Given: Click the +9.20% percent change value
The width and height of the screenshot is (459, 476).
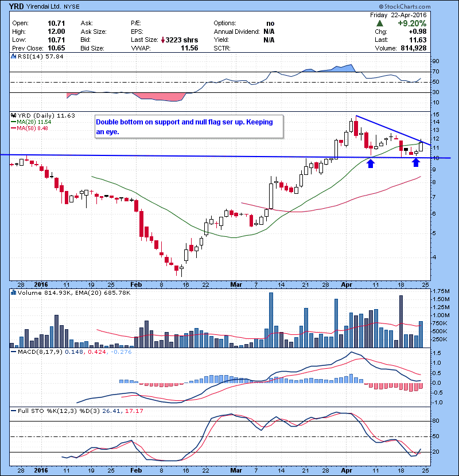Looking at the screenshot, I should pyautogui.click(x=412, y=24).
